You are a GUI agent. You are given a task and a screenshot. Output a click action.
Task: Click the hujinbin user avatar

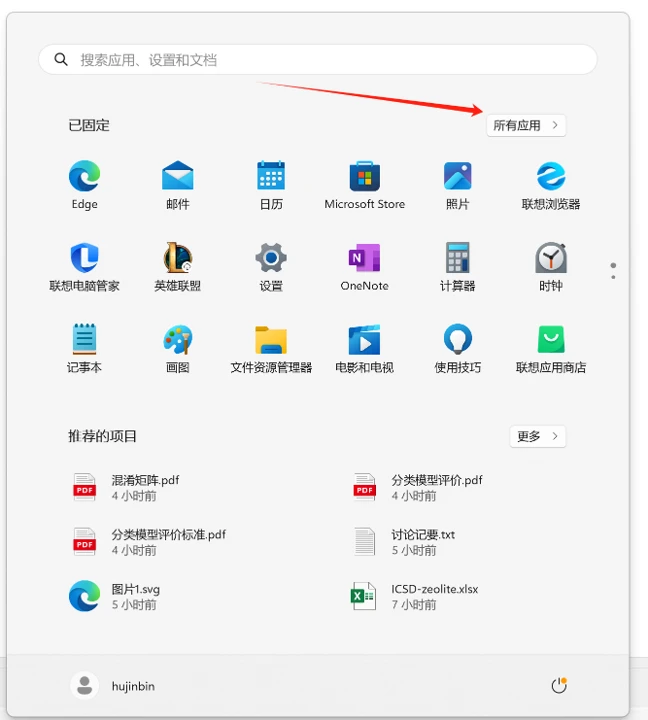pyautogui.click(x=85, y=686)
